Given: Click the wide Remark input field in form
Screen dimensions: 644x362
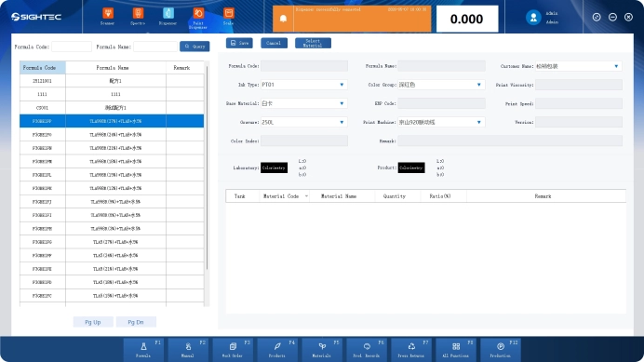Looking at the screenshot, I should pyautogui.click(x=510, y=141).
